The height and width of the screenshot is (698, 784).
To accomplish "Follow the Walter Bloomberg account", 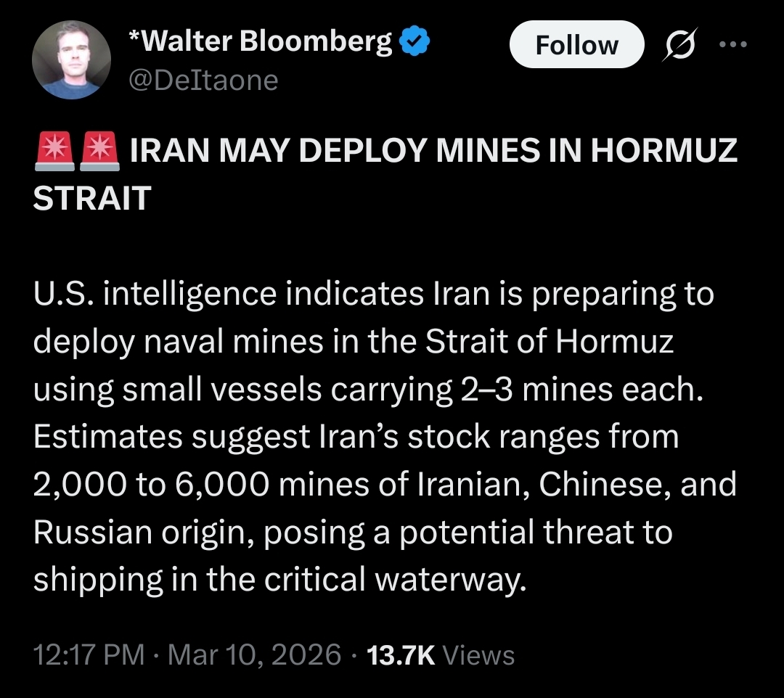I will (576, 46).
